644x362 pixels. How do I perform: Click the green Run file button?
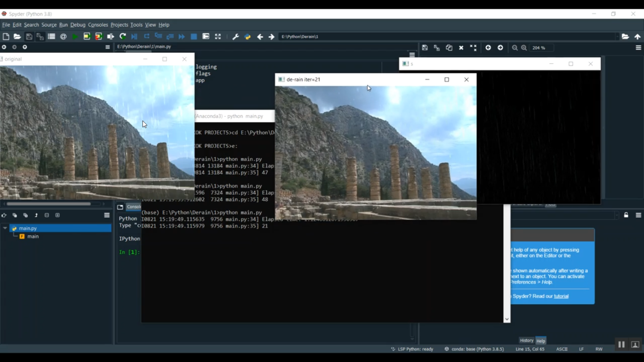75,37
